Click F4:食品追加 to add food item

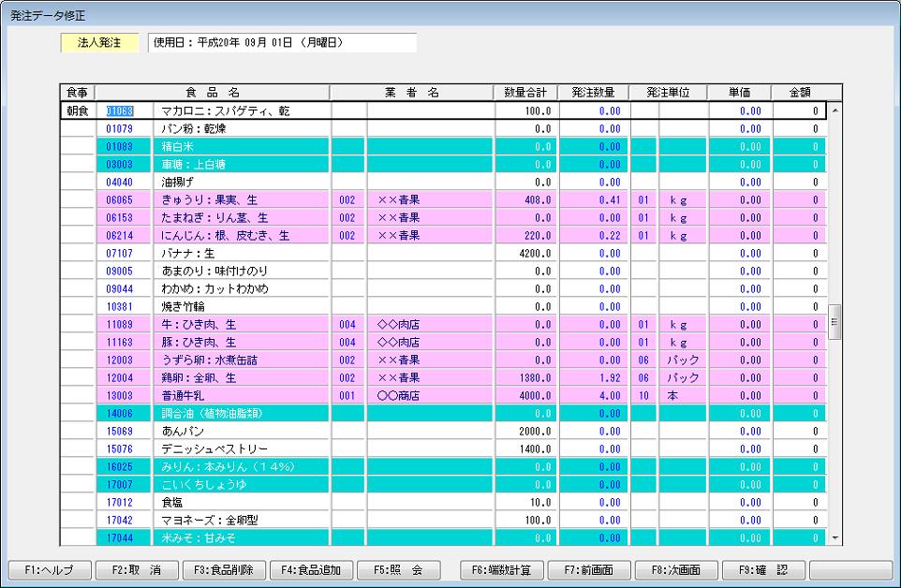click(311, 569)
